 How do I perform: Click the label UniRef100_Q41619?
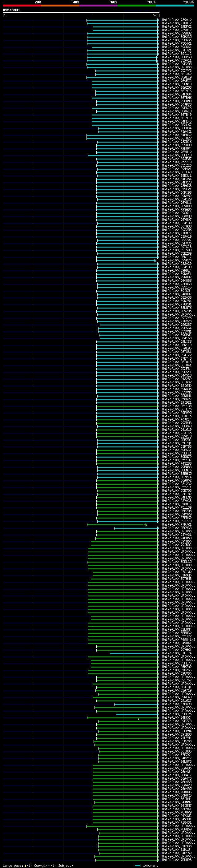click(x=177, y=430)
